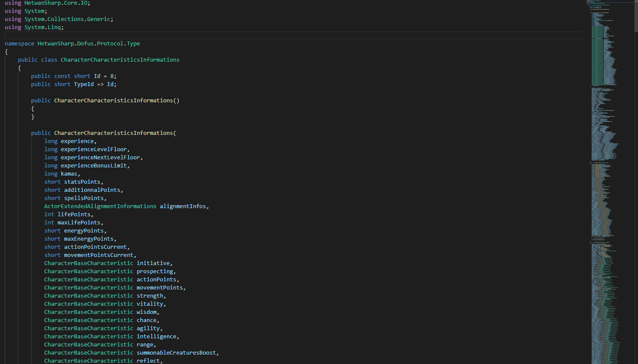Click parameter "energyPoints" on short line
Screen dimensions: 638x364
pos(84,231)
